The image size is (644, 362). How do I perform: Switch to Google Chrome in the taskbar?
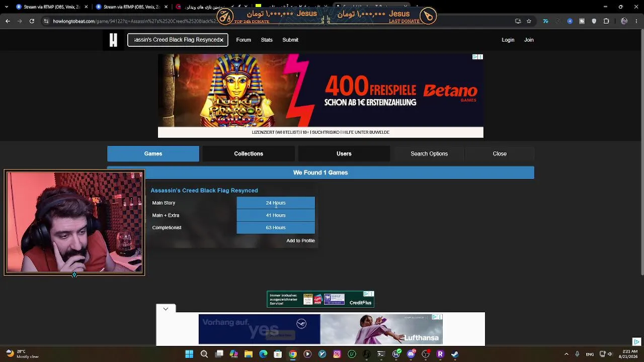pos(293,354)
